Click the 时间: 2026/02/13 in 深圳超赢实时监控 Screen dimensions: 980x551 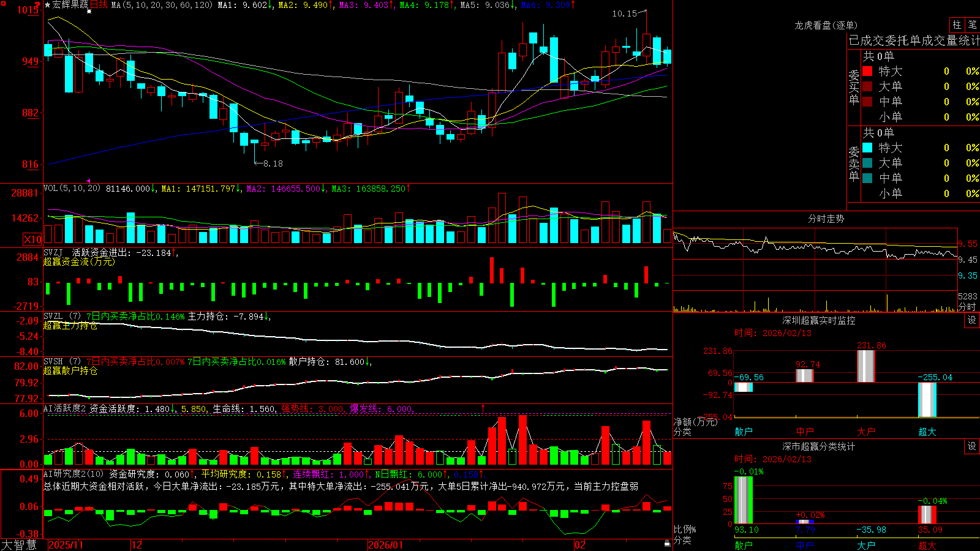click(773, 333)
